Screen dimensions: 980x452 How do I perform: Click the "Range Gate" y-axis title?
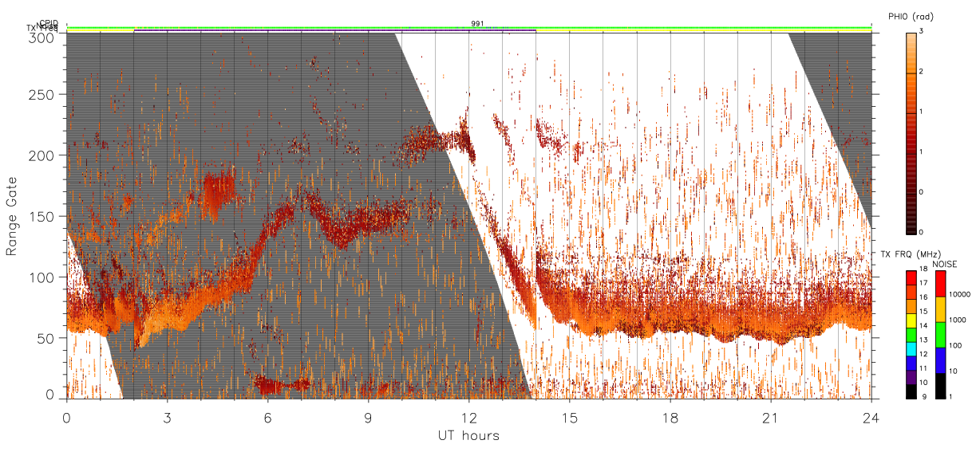tap(12, 217)
